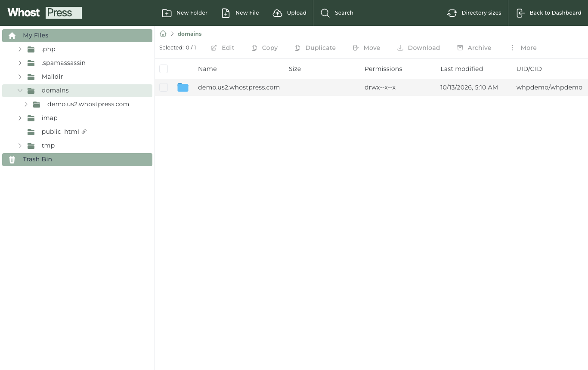Click the 10/13/2026, 5:10 AM date
This screenshot has width=588, height=370.
tap(469, 87)
